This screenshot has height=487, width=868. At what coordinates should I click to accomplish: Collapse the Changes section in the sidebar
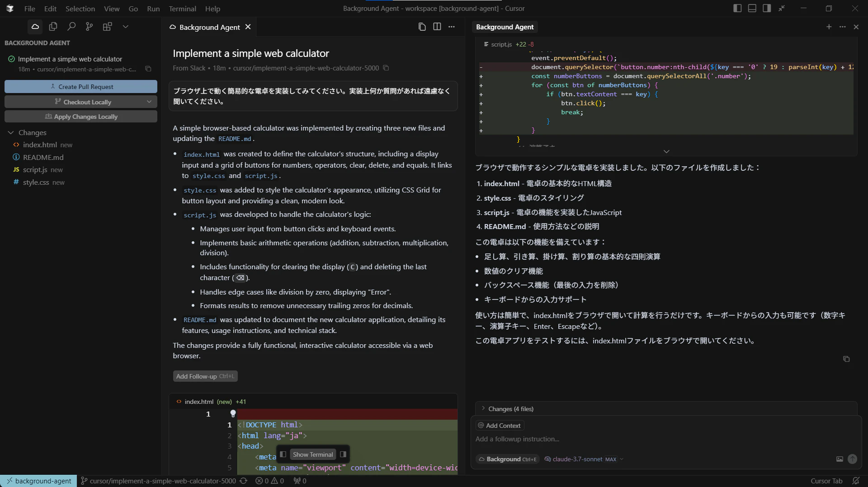(10, 132)
